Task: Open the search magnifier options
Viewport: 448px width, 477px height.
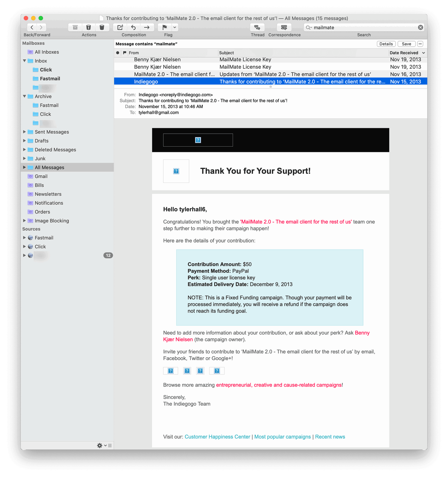Action: coord(309,27)
